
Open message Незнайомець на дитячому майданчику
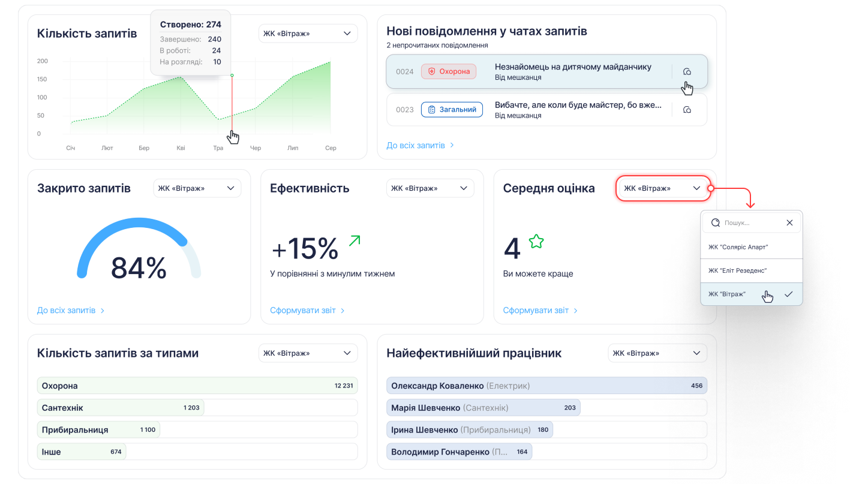[x=546, y=72]
